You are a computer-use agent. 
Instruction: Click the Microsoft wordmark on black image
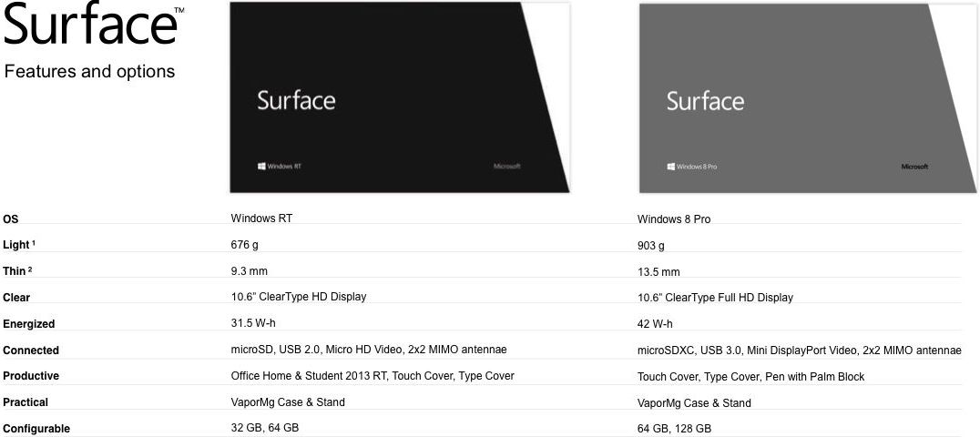click(x=507, y=167)
